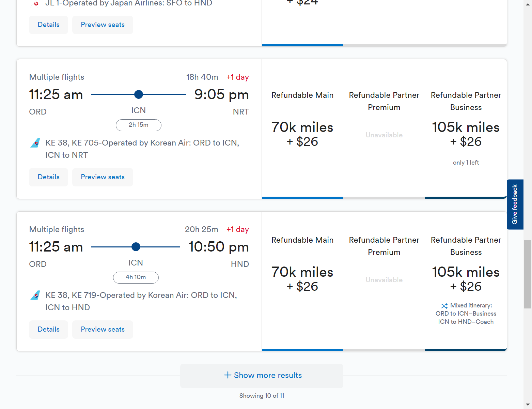Click Korean Air logo on KE 705 flight

coord(35,143)
